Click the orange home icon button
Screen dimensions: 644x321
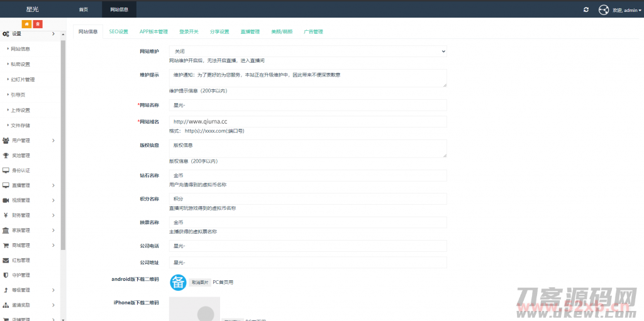26,24
